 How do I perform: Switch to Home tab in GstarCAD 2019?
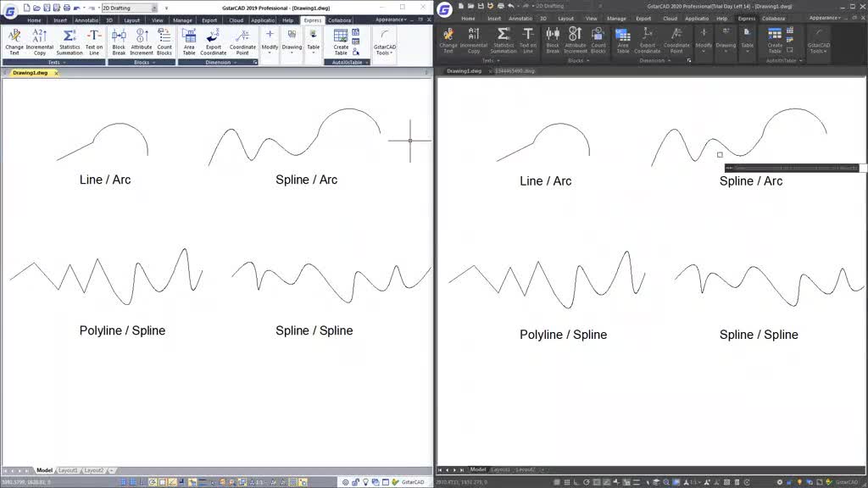pos(34,20)
